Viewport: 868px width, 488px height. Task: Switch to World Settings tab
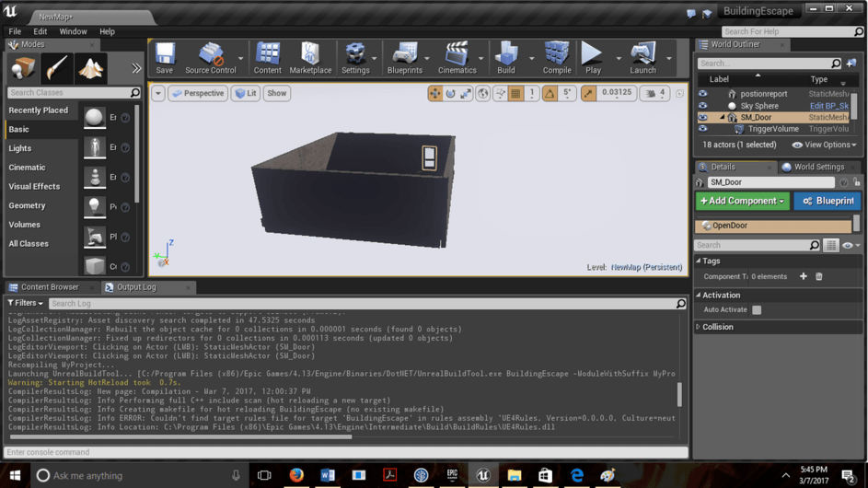(818, 167)
